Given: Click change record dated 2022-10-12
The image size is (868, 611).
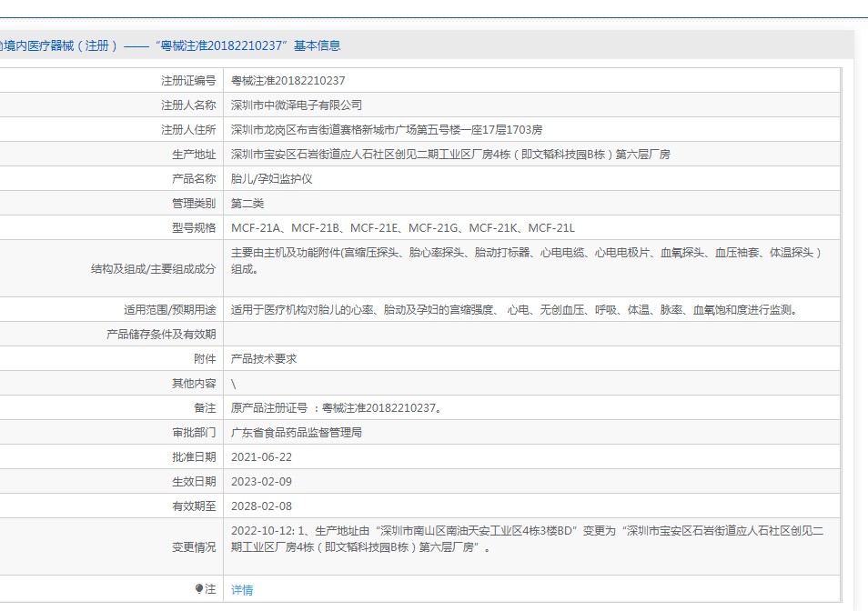Looking at the screenshot, I should pyautogui.click(x=527, y=539).
